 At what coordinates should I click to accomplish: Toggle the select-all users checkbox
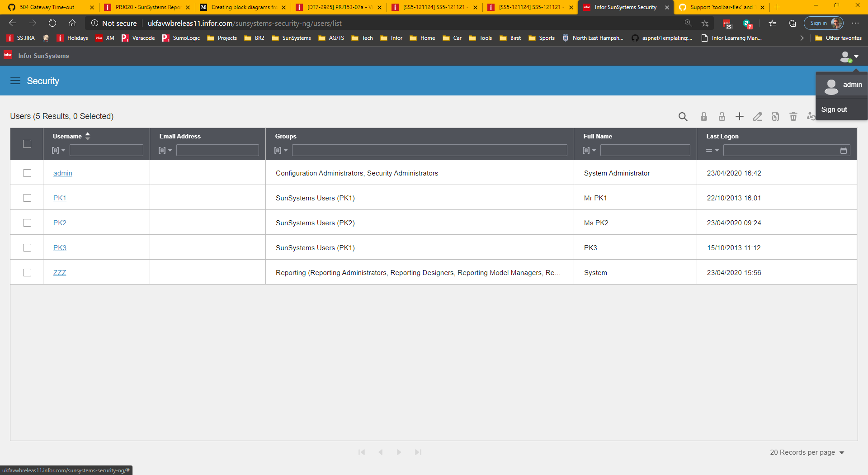click(x=27, y=144)
